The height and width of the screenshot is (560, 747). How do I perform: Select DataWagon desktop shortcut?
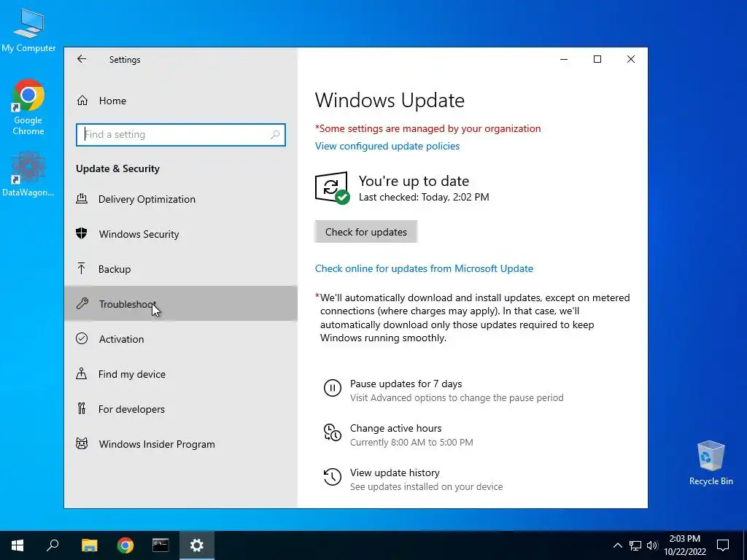(x=28, y=174)
